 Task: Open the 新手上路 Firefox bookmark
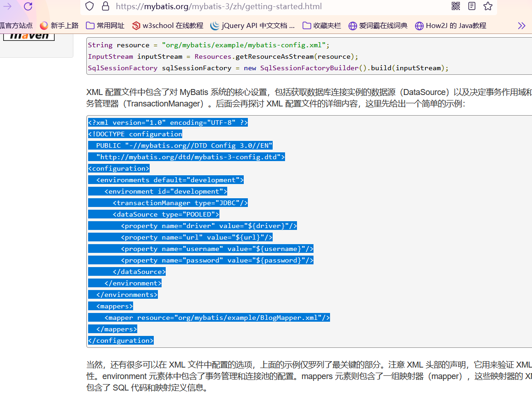[59, 25]
